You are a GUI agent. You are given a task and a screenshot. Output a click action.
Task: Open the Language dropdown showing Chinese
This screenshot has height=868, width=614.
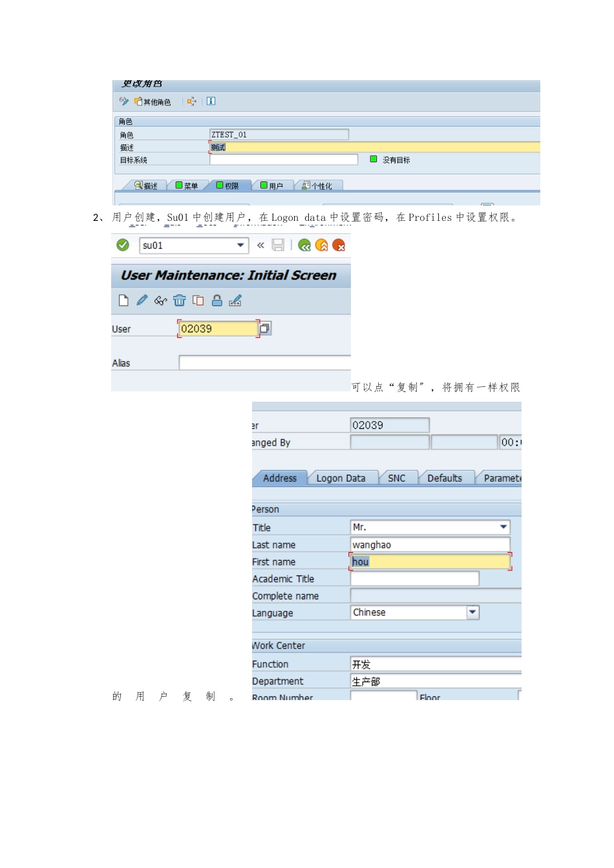[473, 612]
